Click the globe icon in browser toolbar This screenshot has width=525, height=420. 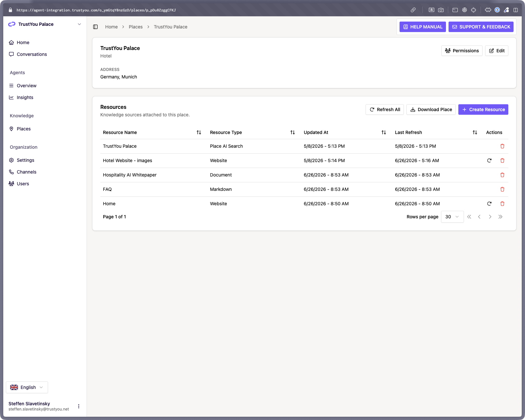(464, 10)
